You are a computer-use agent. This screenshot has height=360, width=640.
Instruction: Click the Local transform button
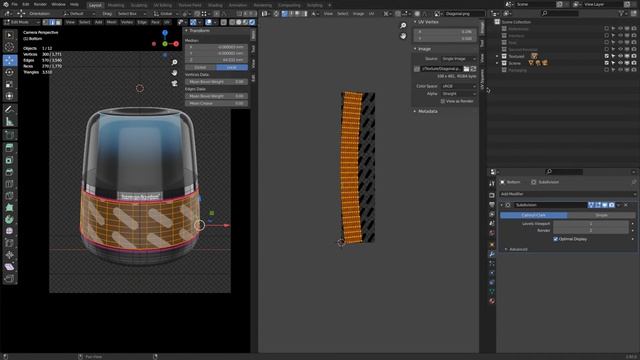point(231,67)
